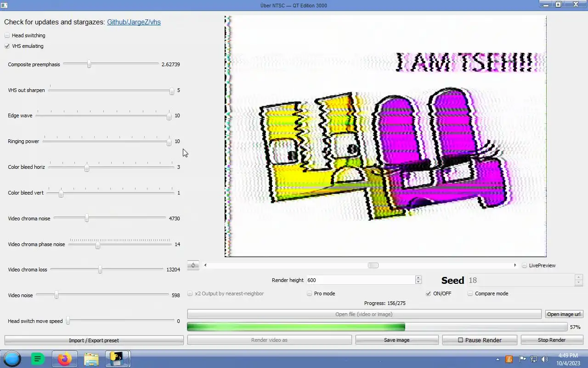The width and height of the screenshot is (588, 368).
Task: Increase Seed with up stepper arrow
Action: 579,277
